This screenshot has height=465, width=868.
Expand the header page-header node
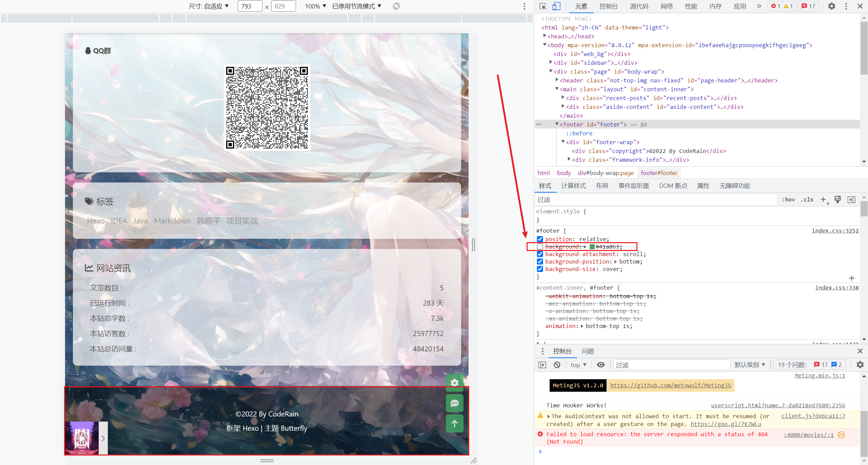[557, 80]
